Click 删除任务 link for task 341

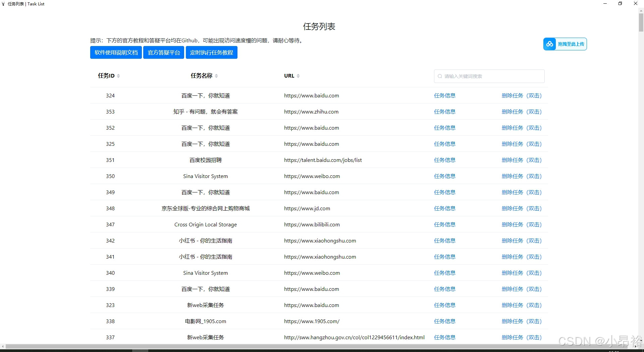522,257
